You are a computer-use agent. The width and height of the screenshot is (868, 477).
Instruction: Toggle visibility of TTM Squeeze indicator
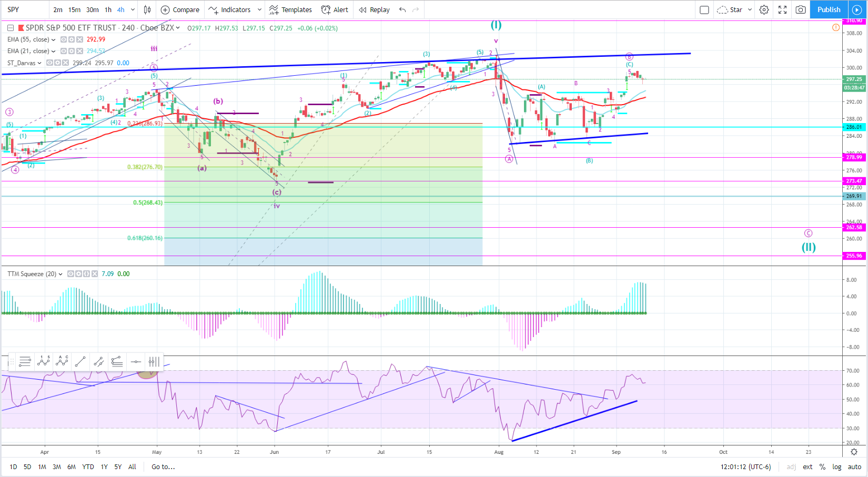[x=70, y=274]
